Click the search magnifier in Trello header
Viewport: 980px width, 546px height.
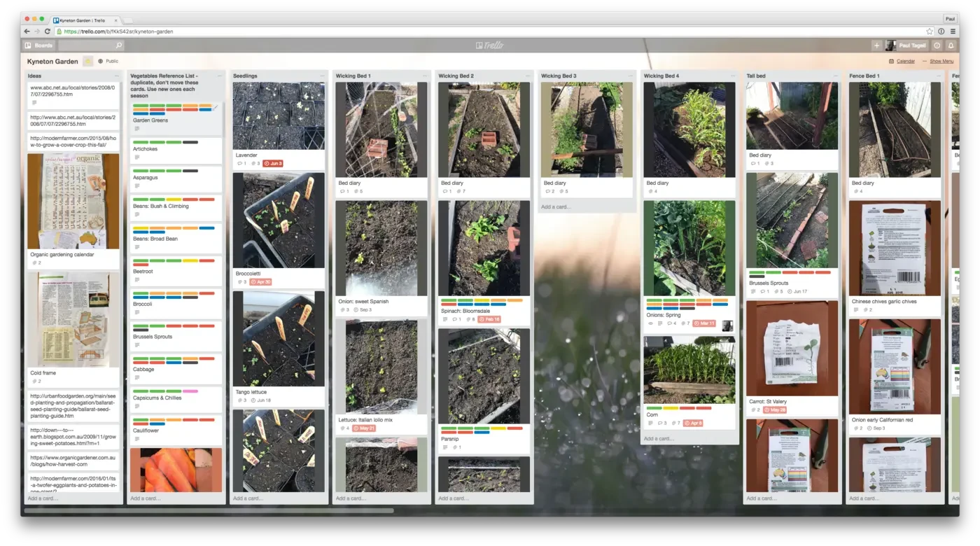118,45
